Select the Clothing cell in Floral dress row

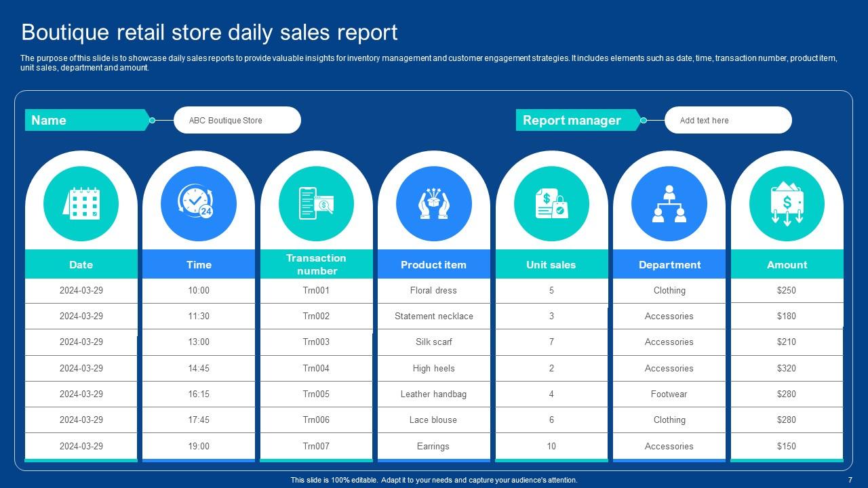click(x=669, y=290)
